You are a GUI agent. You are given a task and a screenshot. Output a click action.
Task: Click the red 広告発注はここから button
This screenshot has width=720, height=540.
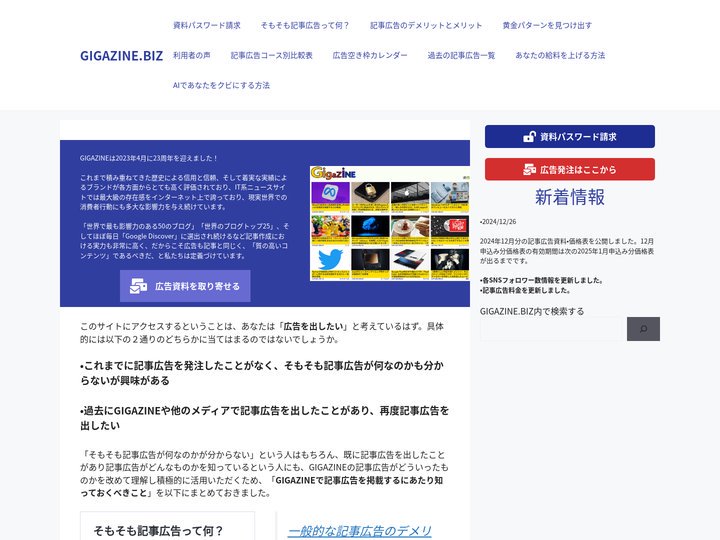click(570, 169)
